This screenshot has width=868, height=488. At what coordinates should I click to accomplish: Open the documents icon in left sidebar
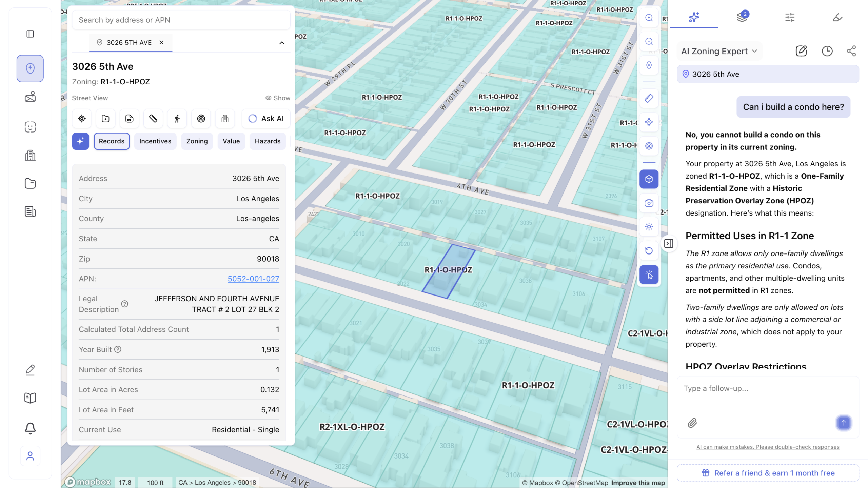pyautogui.click(x=30, y=212)
